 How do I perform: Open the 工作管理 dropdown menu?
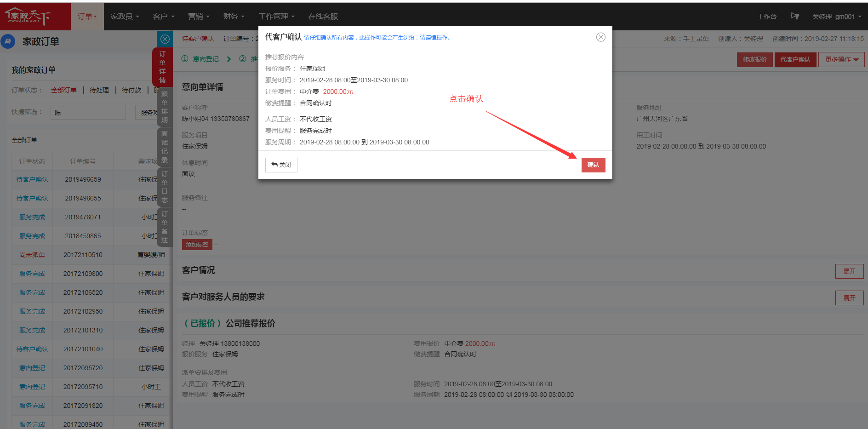(276, 16)
